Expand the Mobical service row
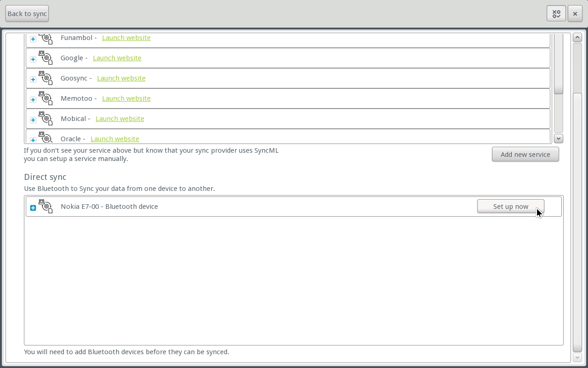Viewport: 588px width, 368px height. [33, 120]
